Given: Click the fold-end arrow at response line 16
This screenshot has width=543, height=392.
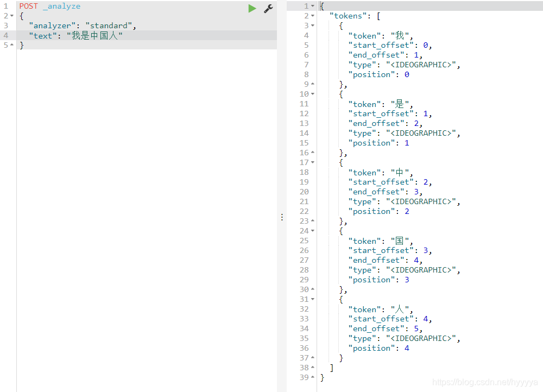Looking at the screenshot, I should 313,153.
